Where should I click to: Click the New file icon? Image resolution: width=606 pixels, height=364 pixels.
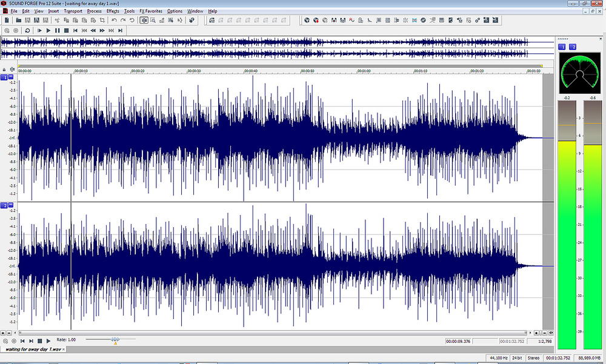click(x=7, y=20)
